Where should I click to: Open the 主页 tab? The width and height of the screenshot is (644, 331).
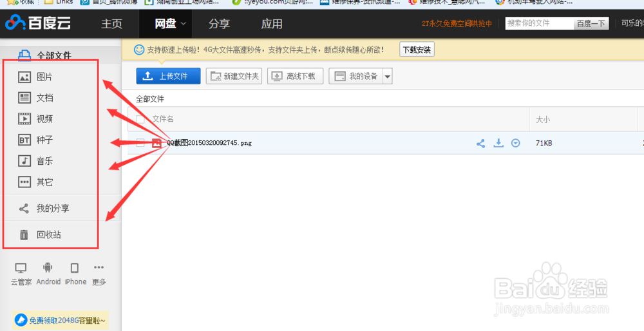111,24
